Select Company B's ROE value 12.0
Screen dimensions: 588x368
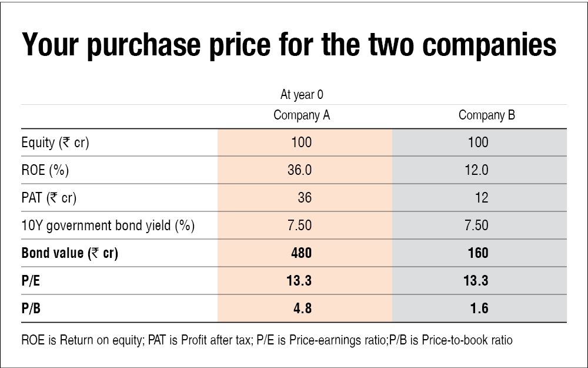(477, 170)
